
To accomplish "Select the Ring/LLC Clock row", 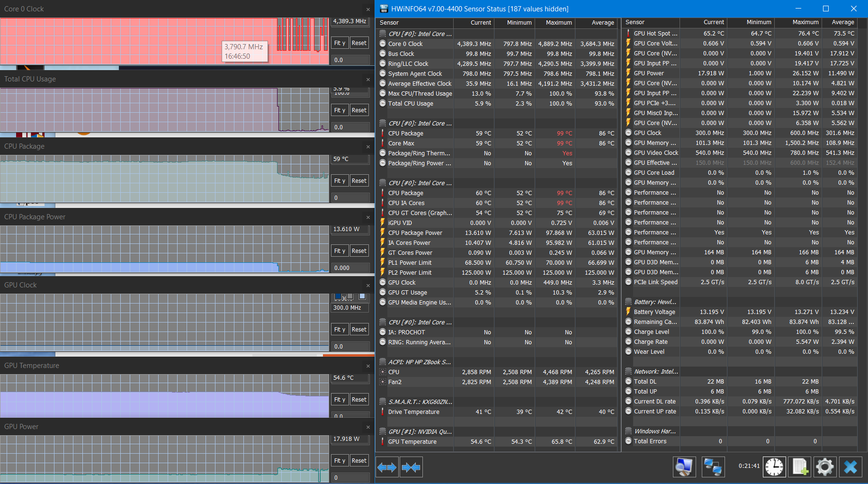I will point(497,63).
